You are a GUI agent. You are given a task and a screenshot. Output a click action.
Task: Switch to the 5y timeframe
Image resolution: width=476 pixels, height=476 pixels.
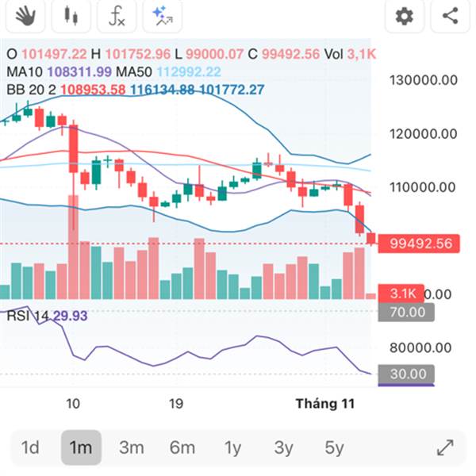pos(334,447)
